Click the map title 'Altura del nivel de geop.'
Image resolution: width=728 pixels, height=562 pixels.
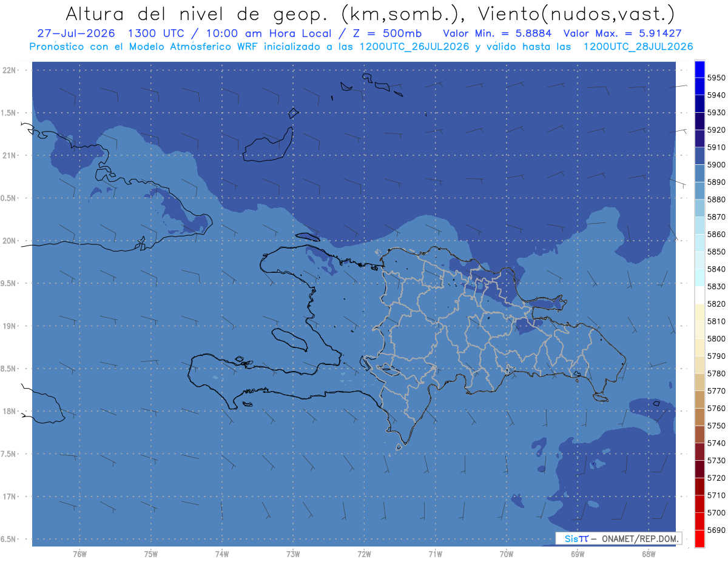(x=197, y=13)
